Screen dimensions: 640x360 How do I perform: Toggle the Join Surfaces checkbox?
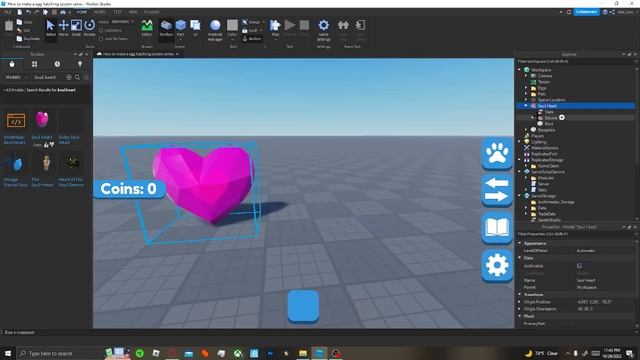[x=101, y=39]
